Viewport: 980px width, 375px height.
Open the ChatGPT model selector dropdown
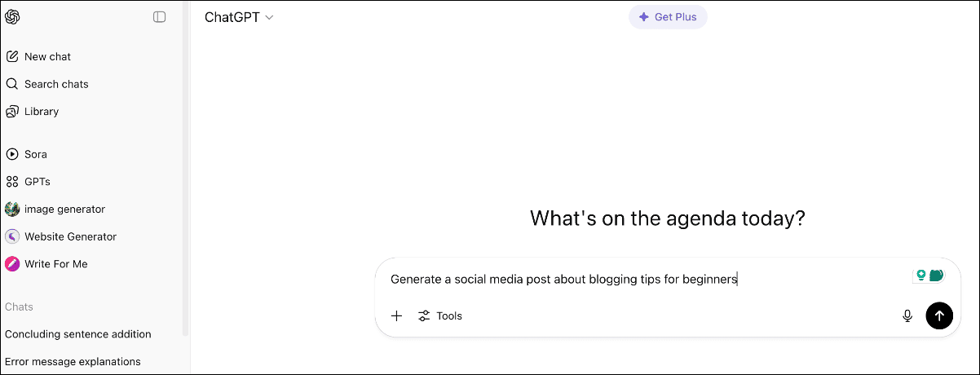(x=239, y=17)
